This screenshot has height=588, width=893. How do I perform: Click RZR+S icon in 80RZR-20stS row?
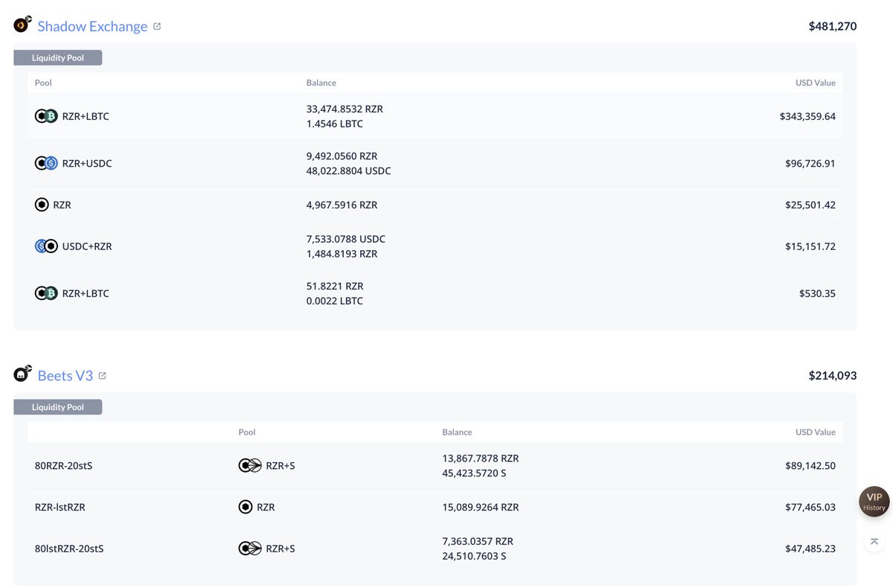(250, 465)
